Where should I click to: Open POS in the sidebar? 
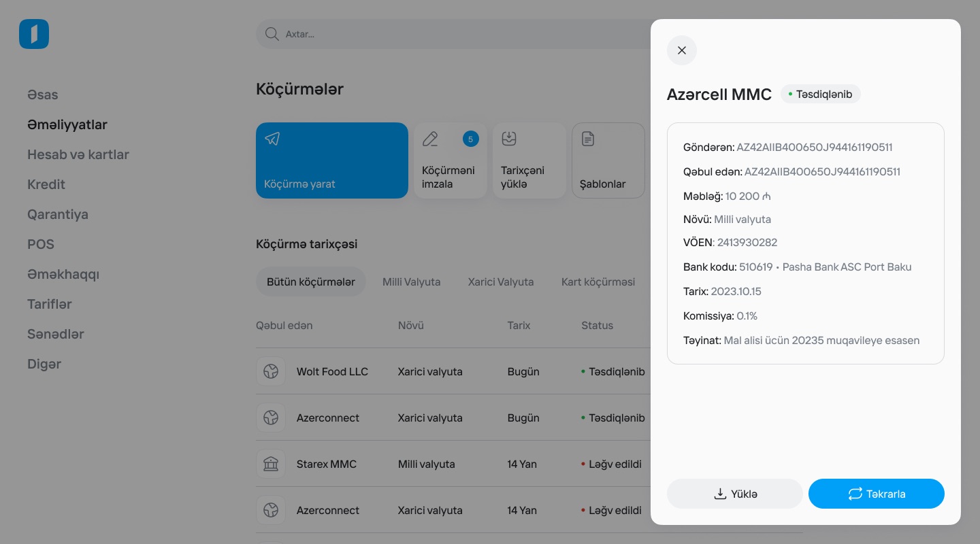pos(41,244)
